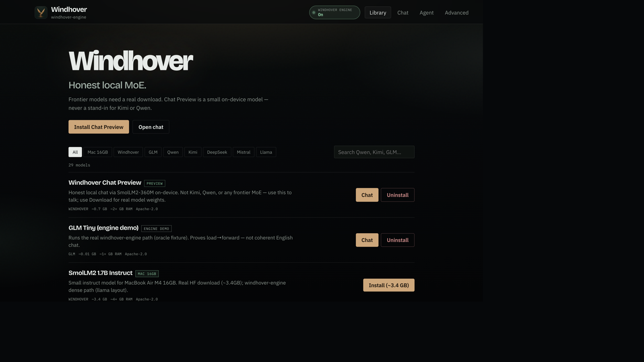Toggle the Windhover Engine On switch
This screenshot has height=362, width=644.
[334, 12]
